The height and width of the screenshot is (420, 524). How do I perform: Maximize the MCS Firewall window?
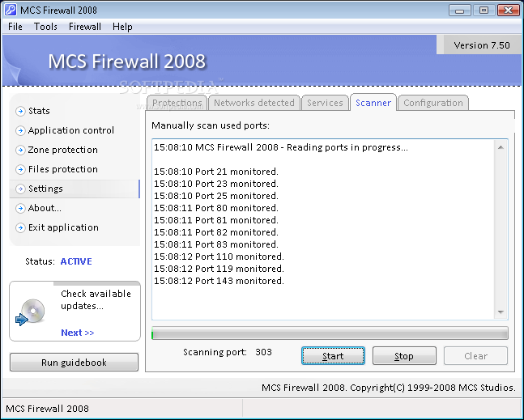[484, 11]
